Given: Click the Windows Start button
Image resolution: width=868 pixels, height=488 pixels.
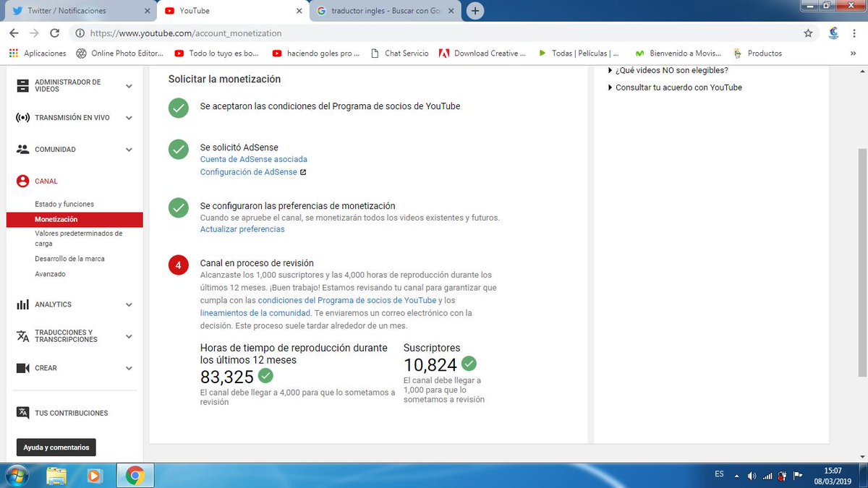Looking at the screenshot, I should pyautogui.click(x=17, y=475).
